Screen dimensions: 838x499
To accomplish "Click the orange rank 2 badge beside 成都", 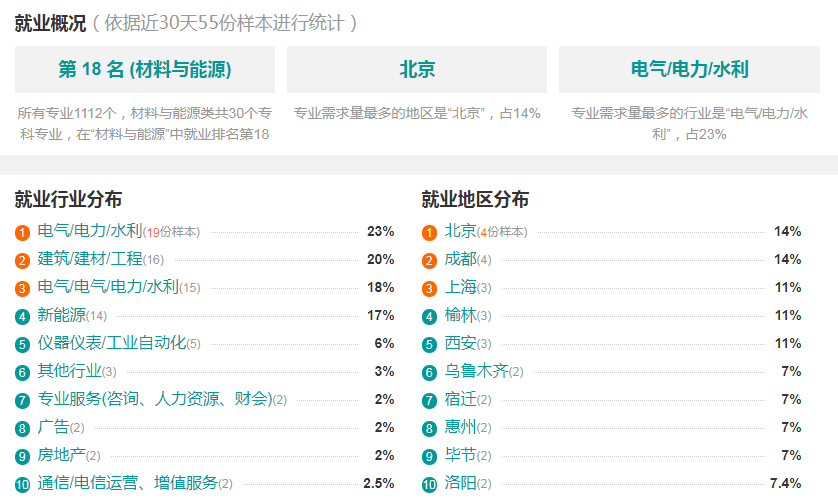I will [x=430, y=261].
